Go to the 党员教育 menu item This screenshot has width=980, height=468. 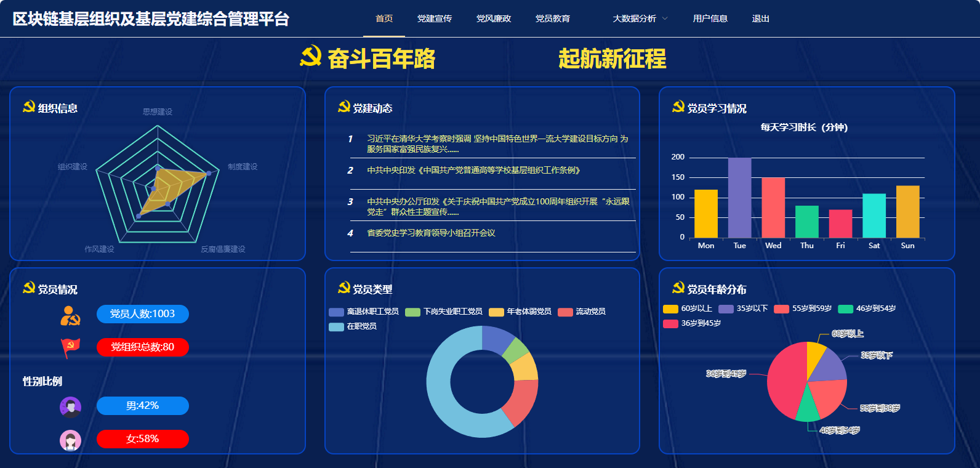(553, 18)
